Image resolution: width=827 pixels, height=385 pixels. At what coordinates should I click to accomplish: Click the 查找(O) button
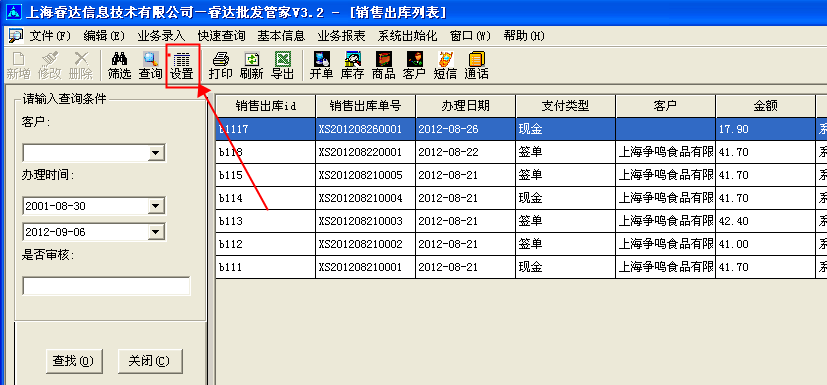tap(73, 361)
